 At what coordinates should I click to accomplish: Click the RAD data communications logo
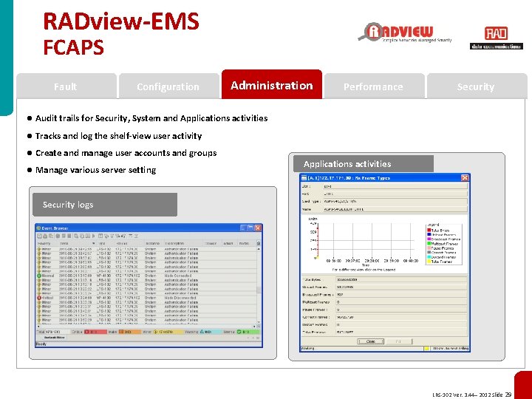click(496, 38)
